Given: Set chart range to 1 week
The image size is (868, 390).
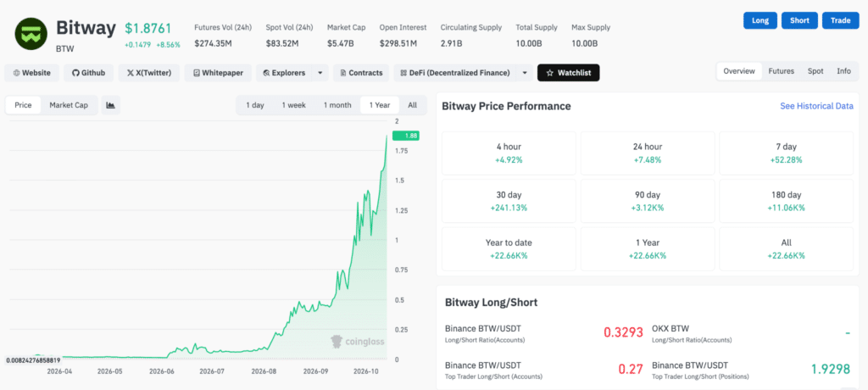Looking at the screenshot, I should pos(293,105).
